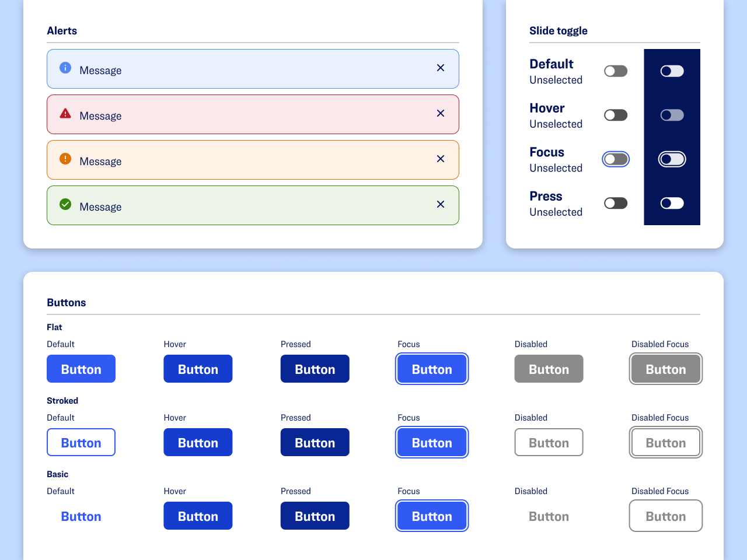Toggle the Default Unselected light switch

616,71
